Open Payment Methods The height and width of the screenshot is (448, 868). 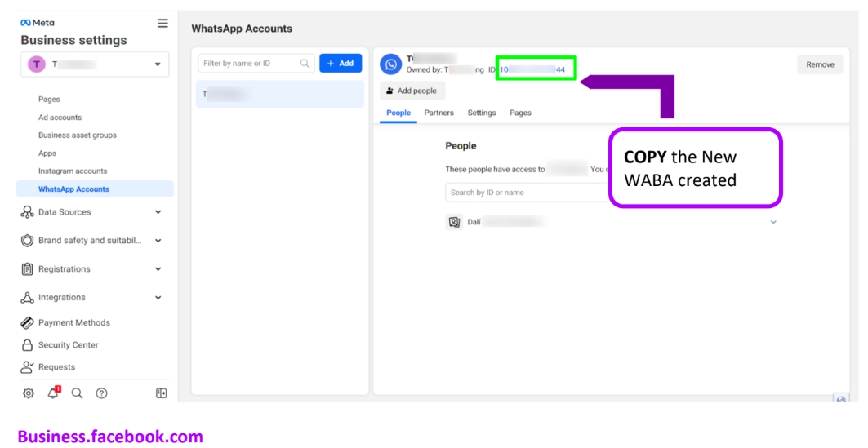click(x=74, y=322)
